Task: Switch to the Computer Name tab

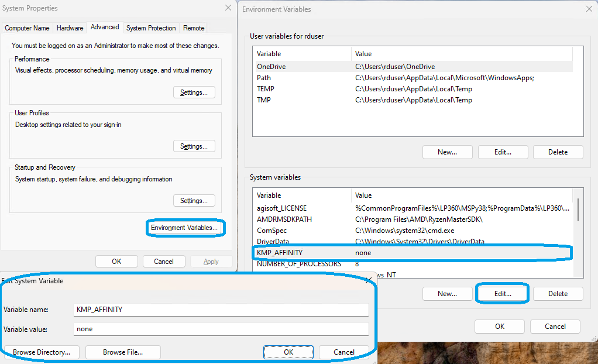Action: [x=27, y=28]
